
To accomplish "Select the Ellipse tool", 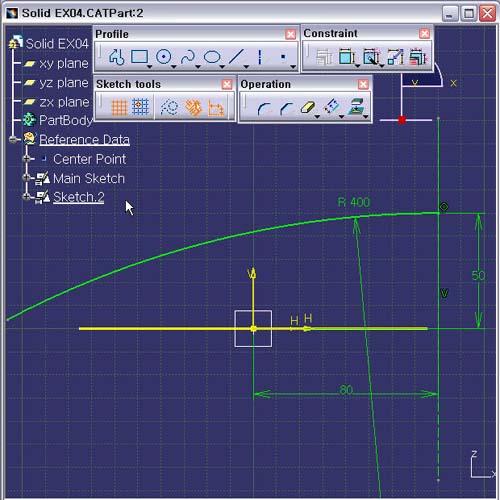I will (x=212, y=57).
